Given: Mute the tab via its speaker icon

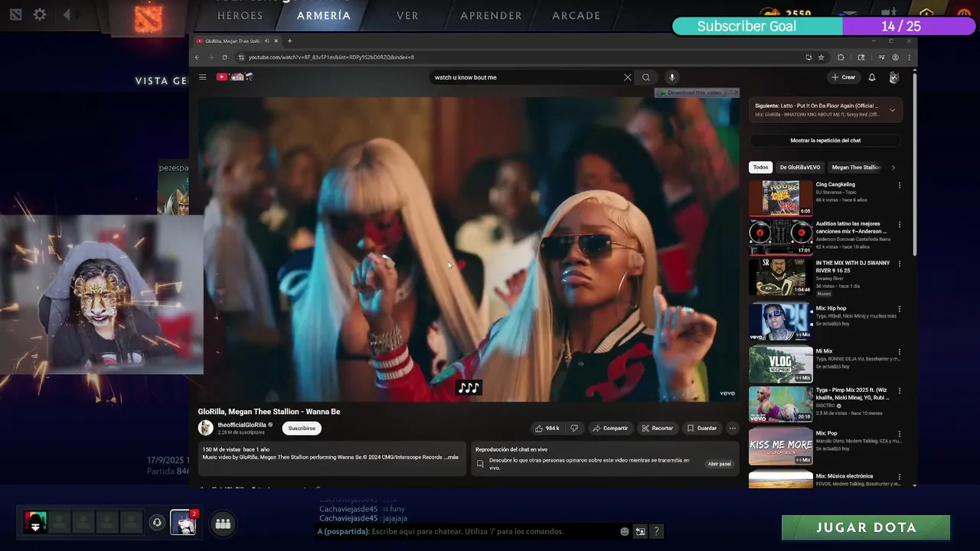Looking at the screenshot, I should click(266, 41).
